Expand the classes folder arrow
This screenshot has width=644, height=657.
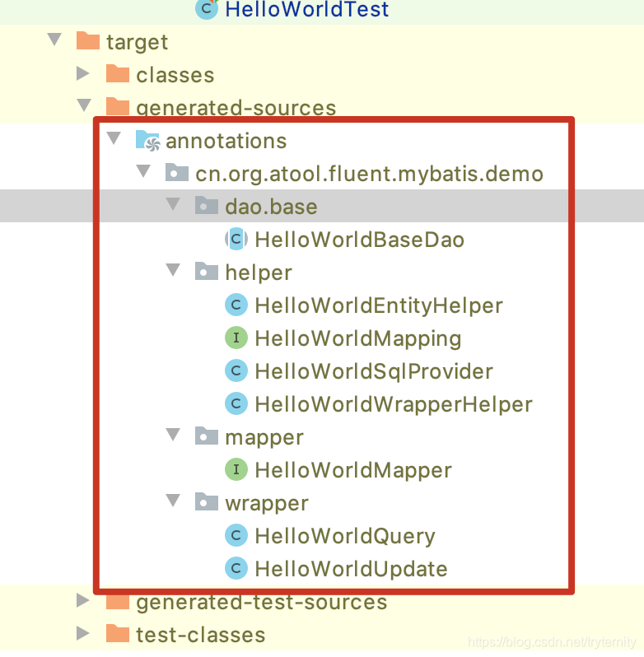tap(83, 73)
